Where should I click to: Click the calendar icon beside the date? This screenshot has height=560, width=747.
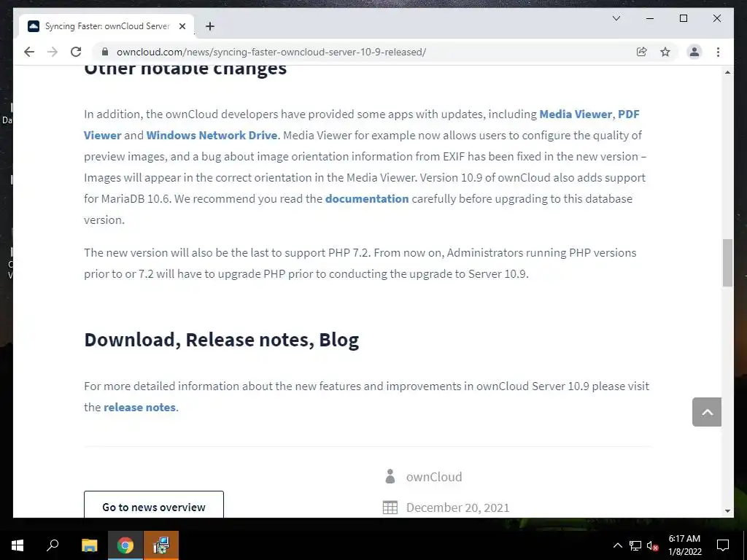[390, 507]
